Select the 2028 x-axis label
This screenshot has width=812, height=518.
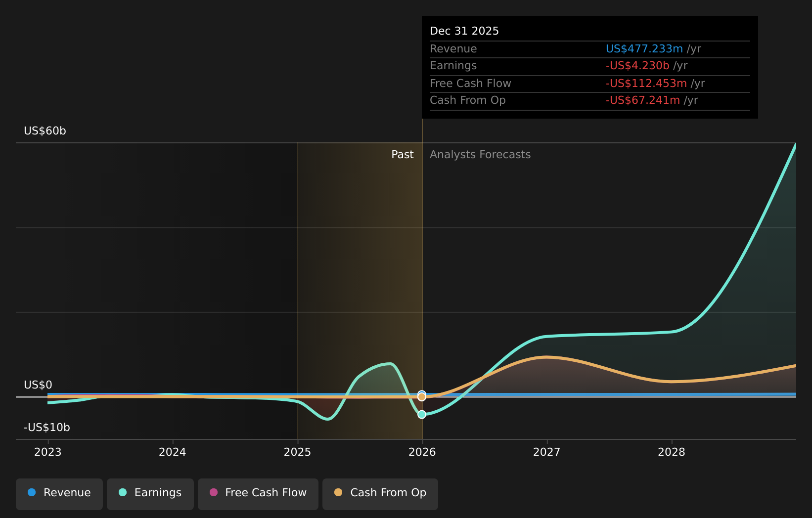[672, 452]
